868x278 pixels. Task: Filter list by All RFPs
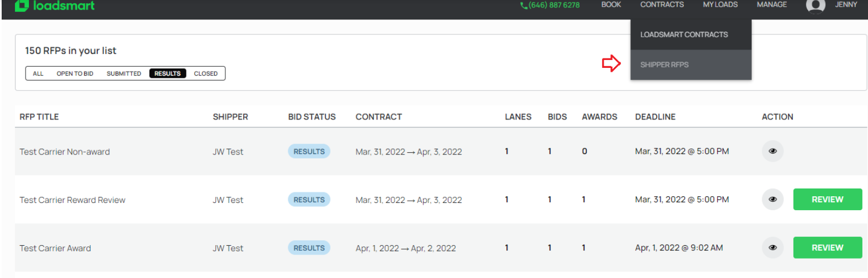click(x=38, y=73)
